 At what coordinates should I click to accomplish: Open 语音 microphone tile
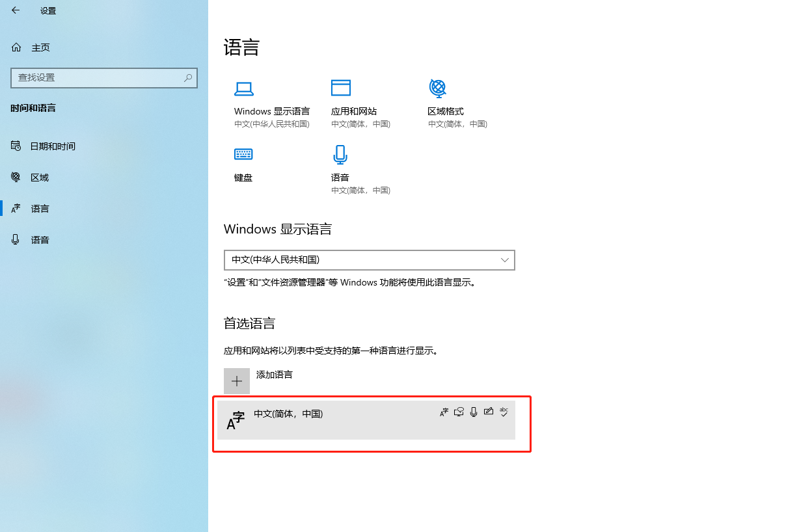coord(360,170)
